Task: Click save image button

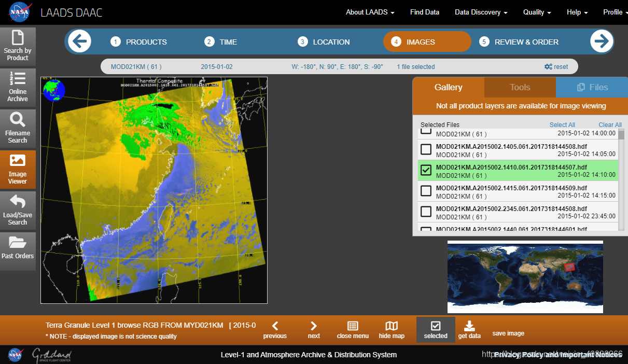Action: pyautogui.click(x=508, y=333)
